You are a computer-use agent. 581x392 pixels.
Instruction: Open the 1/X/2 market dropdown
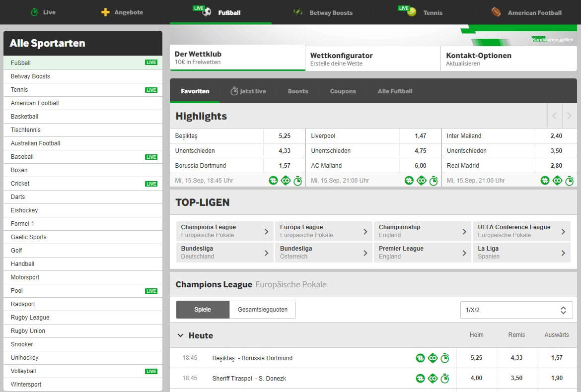click(516, 310)
